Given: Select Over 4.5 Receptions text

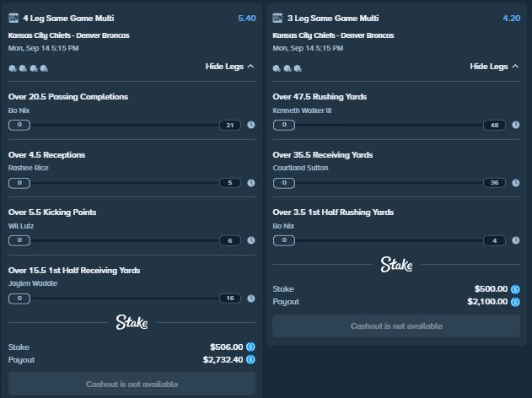Looking at the screenshot, I should [x=47, y=154].
